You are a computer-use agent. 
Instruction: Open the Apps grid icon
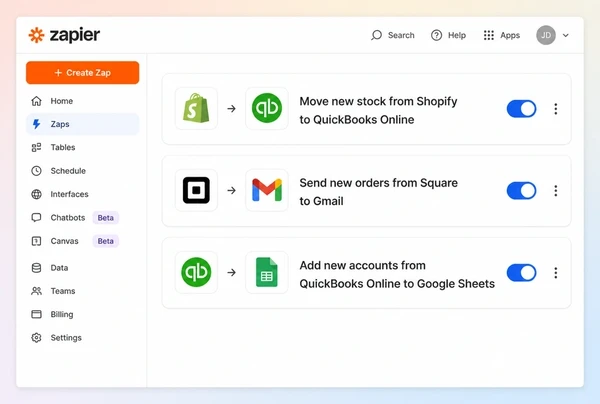coord(489,35)
